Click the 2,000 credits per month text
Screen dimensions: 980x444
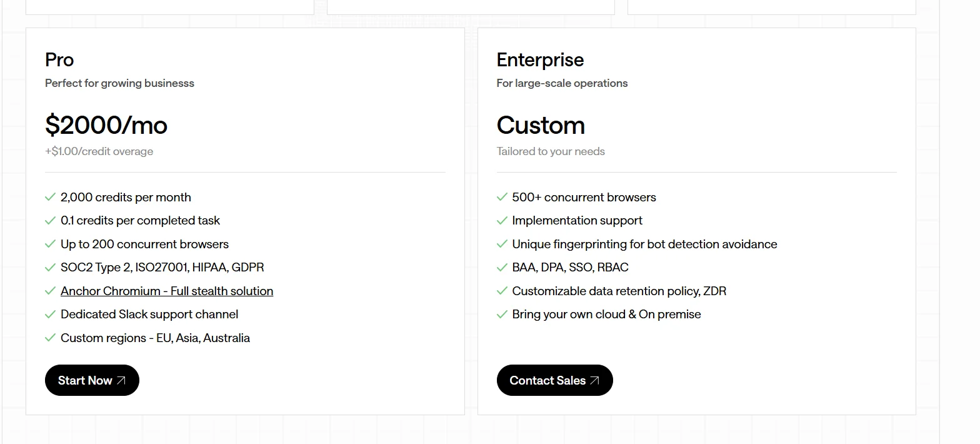click(126, 197)
